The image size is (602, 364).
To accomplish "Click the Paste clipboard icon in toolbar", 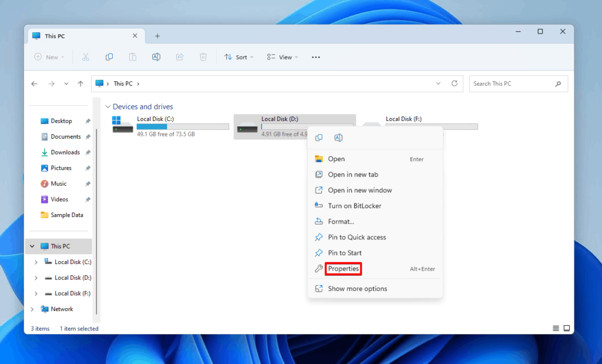I will pos(132,57).
